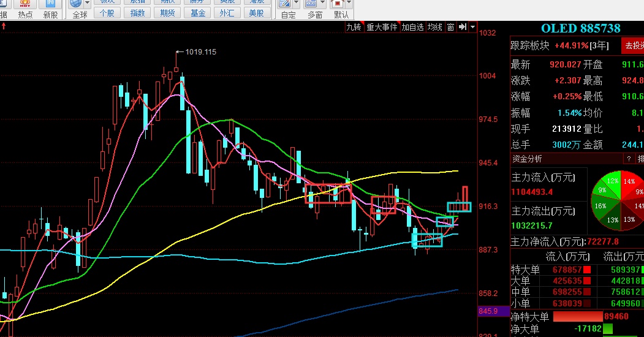Toggle the 均线 moving average lines
Screen dimensions: 644x337
click(x=435, y=27)
